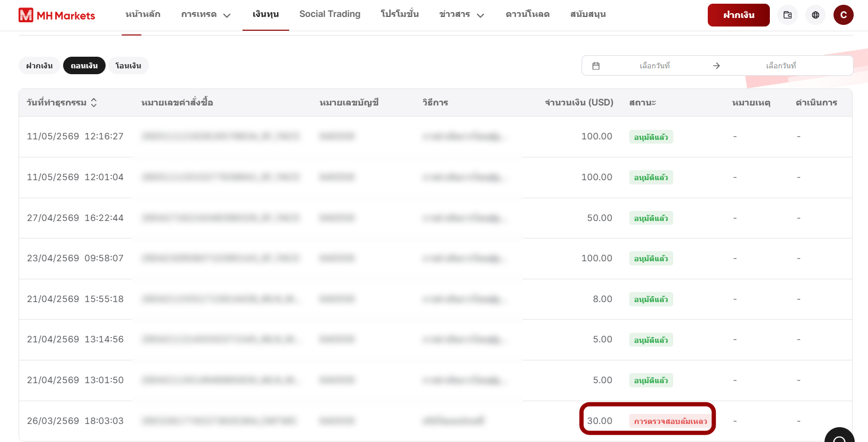
Task: Click the date 11/05/2569 12:16:27 row
Action: [436, 137]
